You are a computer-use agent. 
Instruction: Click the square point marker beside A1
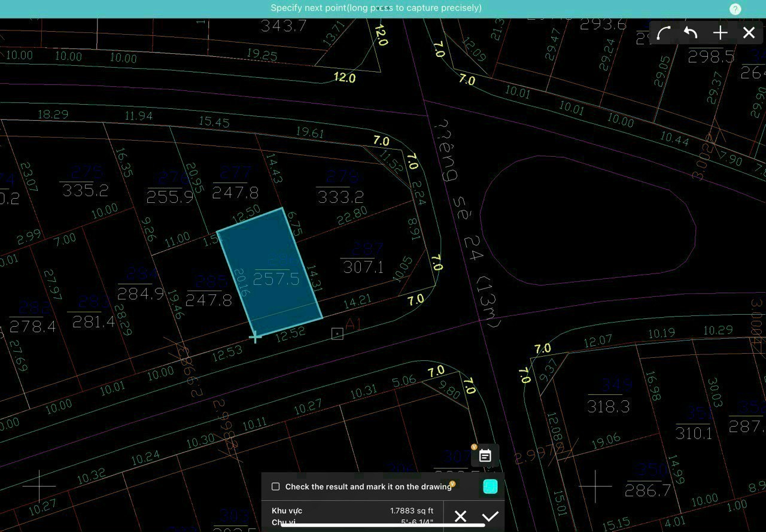[338, 333]
